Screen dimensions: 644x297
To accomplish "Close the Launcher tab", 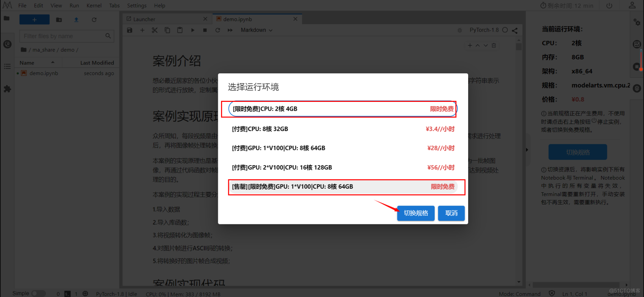I will pyautogui.click(x=205, y=19).
